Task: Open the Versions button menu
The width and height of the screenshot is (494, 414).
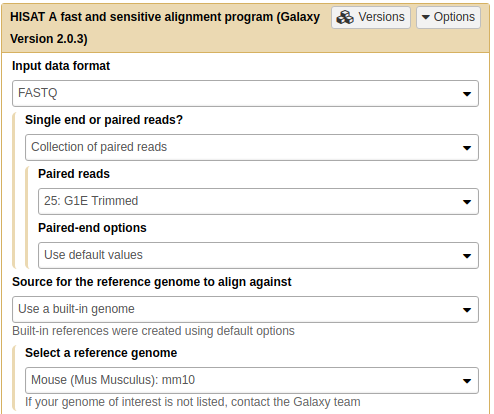Action: click(371, 17)
